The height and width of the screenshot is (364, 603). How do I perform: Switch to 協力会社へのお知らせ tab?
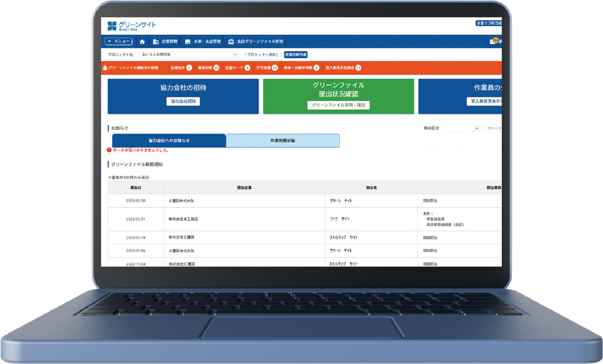[x=169, y=141]
